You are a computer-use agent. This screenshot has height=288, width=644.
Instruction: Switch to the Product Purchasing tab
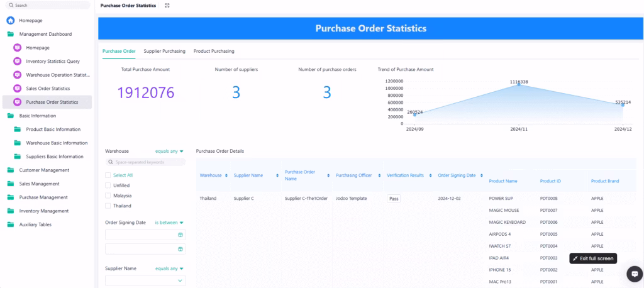(x=214, y=51)
